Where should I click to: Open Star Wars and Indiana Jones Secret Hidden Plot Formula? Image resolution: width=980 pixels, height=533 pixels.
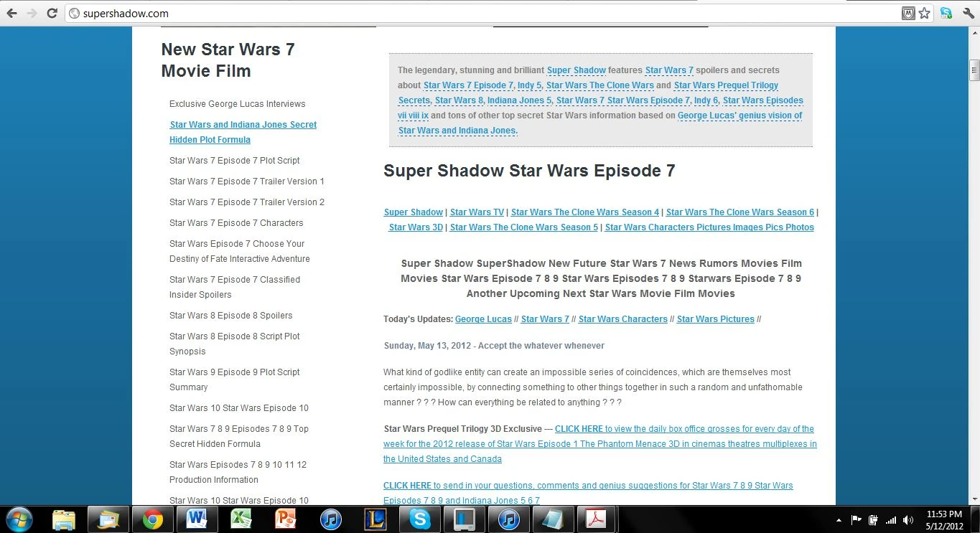point(243,132)
